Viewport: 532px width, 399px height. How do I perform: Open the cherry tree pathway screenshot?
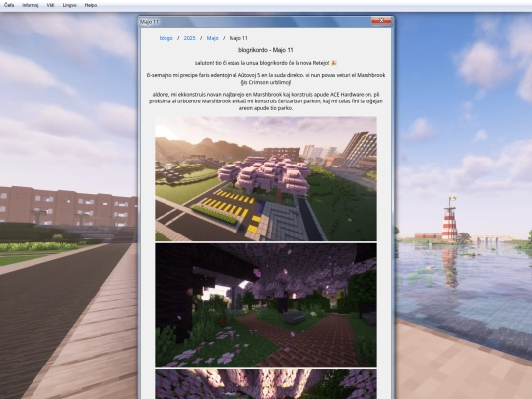(x=266, y=305)
